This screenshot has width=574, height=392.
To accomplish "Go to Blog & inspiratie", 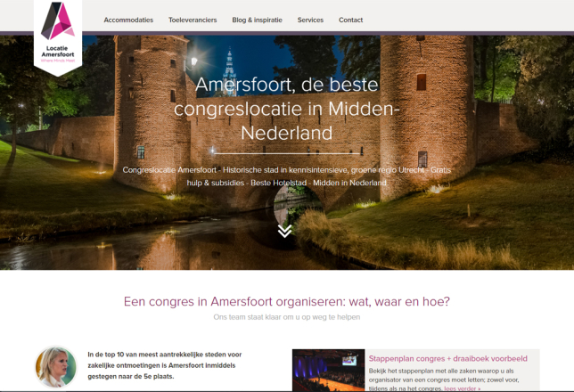I will 257,20.
